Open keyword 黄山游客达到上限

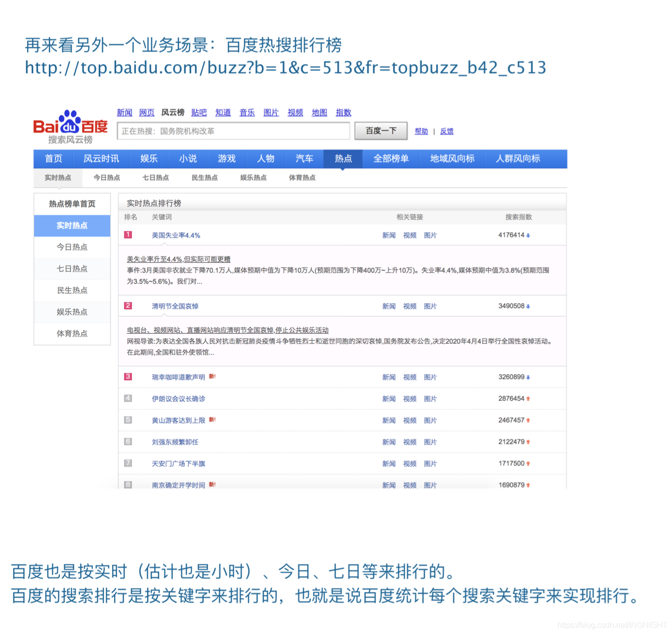[x=178, y=421]
